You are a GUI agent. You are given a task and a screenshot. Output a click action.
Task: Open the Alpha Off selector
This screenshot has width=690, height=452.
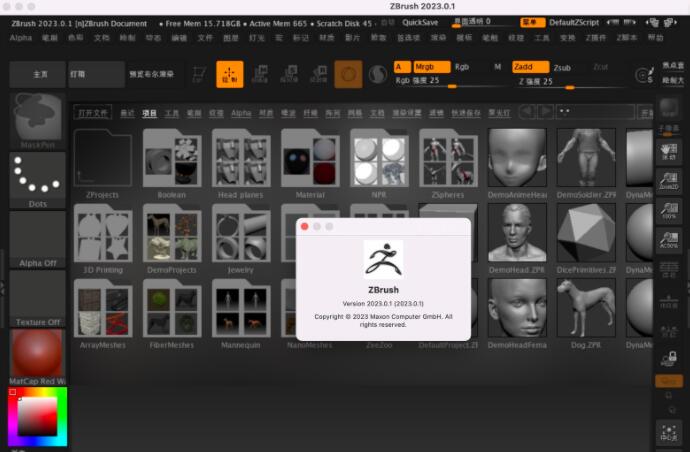(37, 239)
